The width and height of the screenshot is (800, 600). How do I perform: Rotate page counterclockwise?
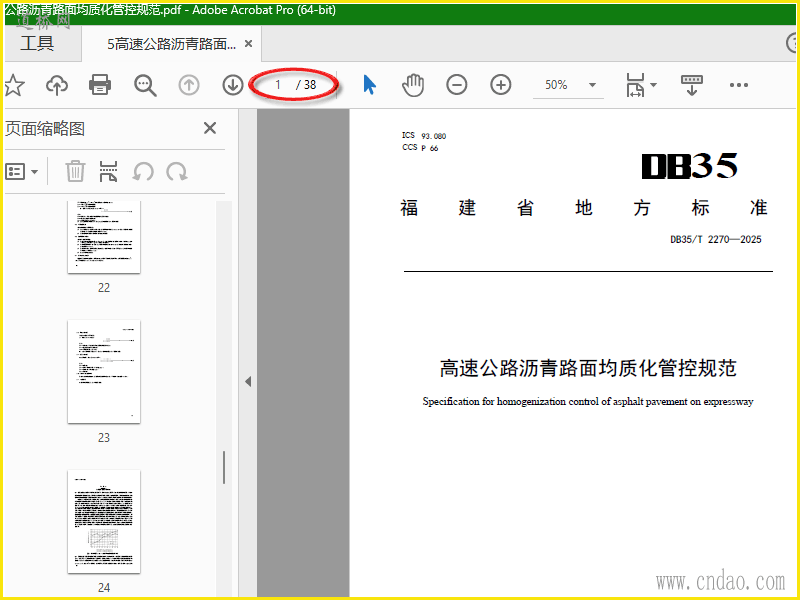click(x=143, y=171)
